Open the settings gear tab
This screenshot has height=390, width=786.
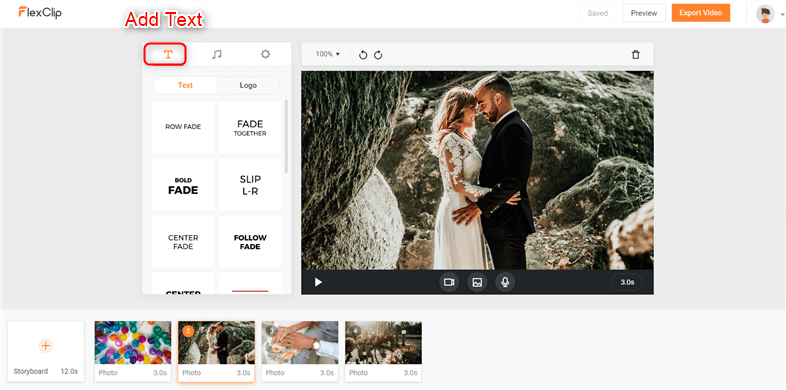(x=265, y=54)
